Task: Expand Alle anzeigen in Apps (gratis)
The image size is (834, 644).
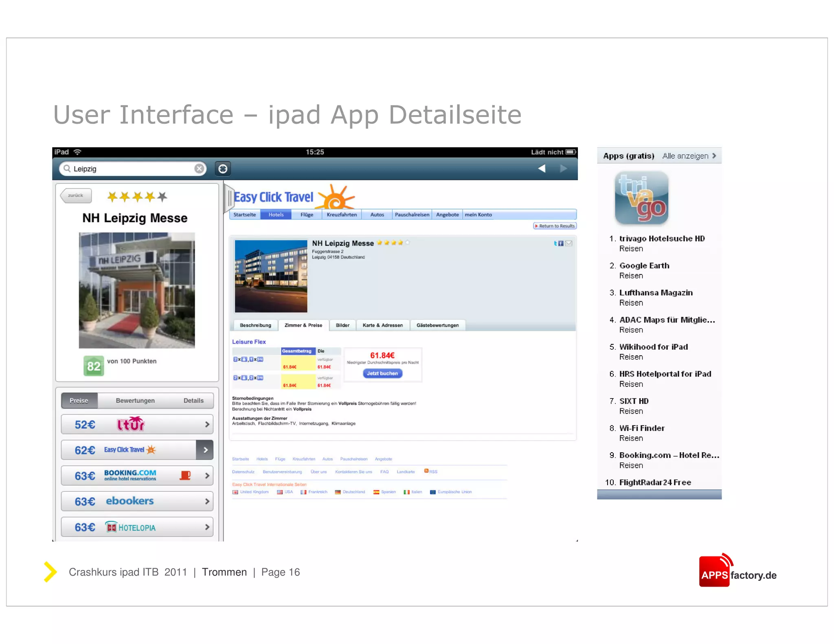Action: click(689, 156)
